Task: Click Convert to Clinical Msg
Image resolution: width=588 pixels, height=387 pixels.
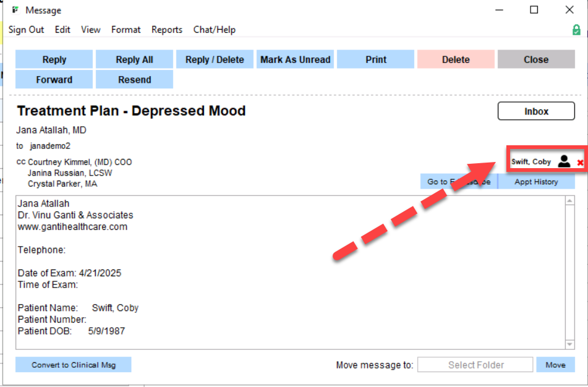Action: (x=74, y=365)
